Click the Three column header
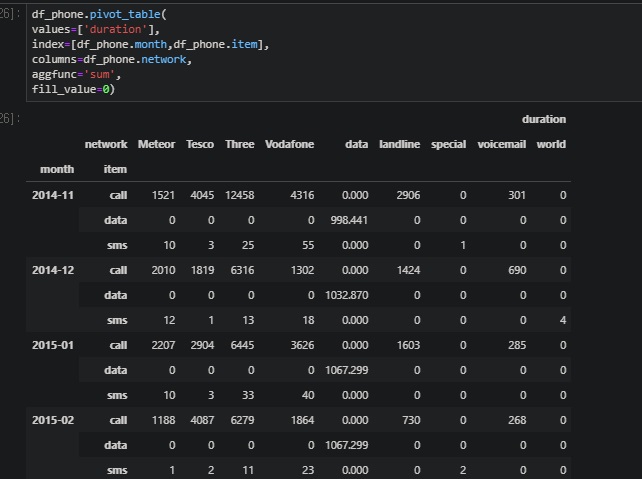The height and width of the screenshot is (479, 642). pyautogui.click(x=240, y=145)
